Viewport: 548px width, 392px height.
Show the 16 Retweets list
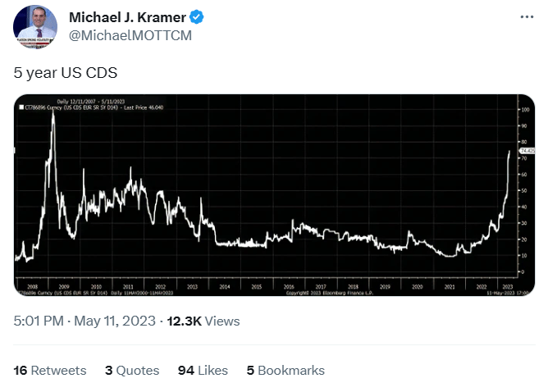50,371
